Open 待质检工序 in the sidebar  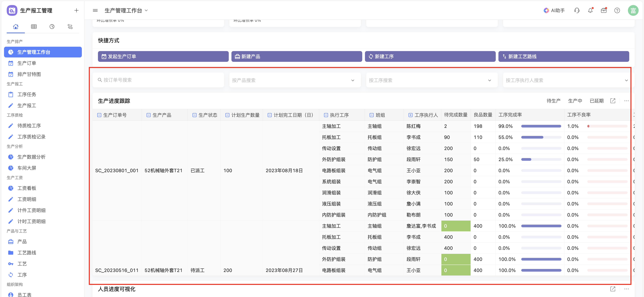[x=43, y=126]
